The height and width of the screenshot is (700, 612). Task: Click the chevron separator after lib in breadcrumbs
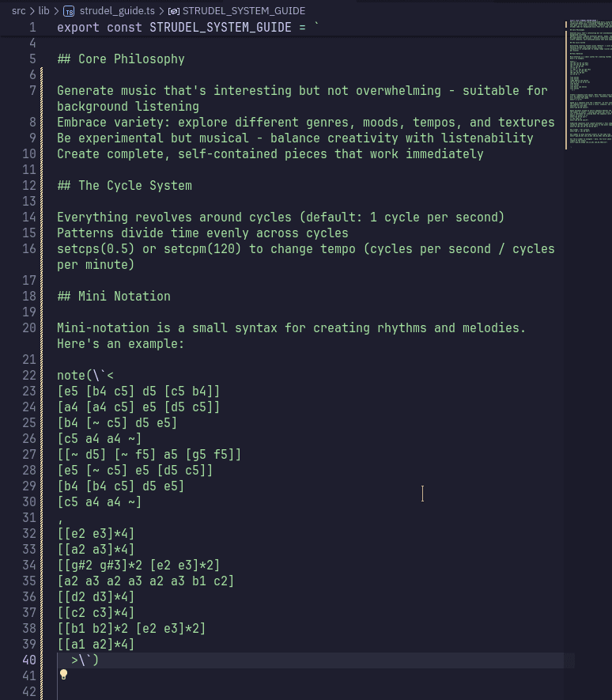(x=55, y=11)
